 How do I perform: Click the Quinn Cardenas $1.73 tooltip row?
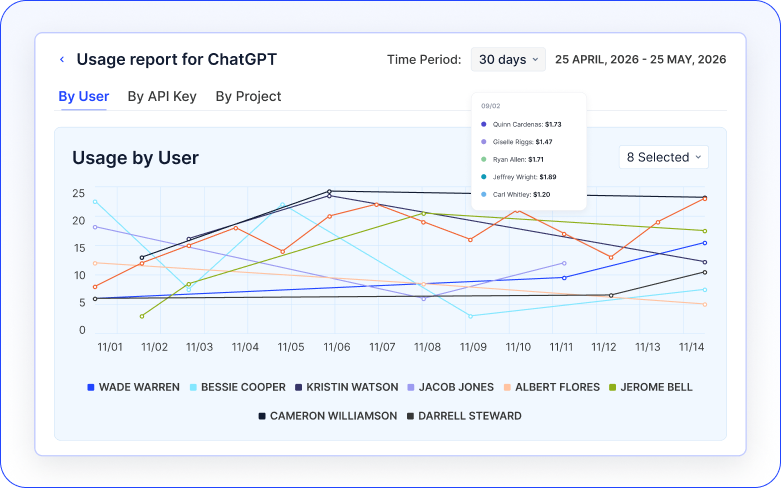pos(521,124)
